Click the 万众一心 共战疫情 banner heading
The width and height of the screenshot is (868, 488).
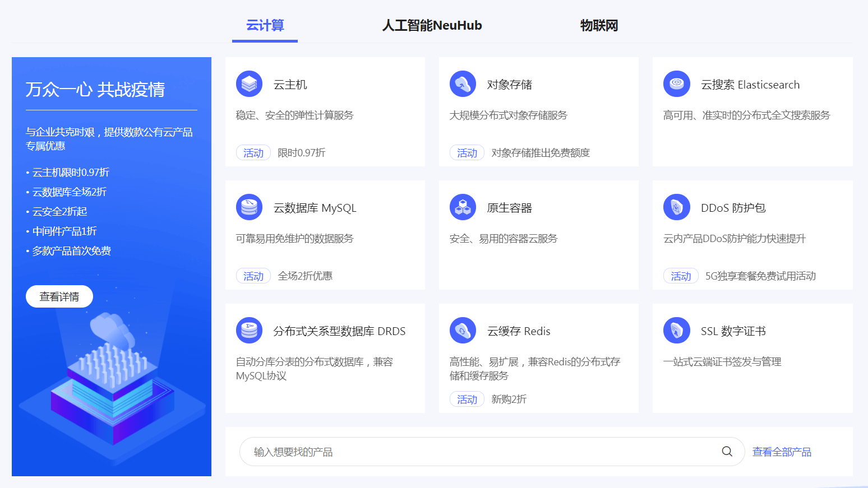(x=95, y=90)
